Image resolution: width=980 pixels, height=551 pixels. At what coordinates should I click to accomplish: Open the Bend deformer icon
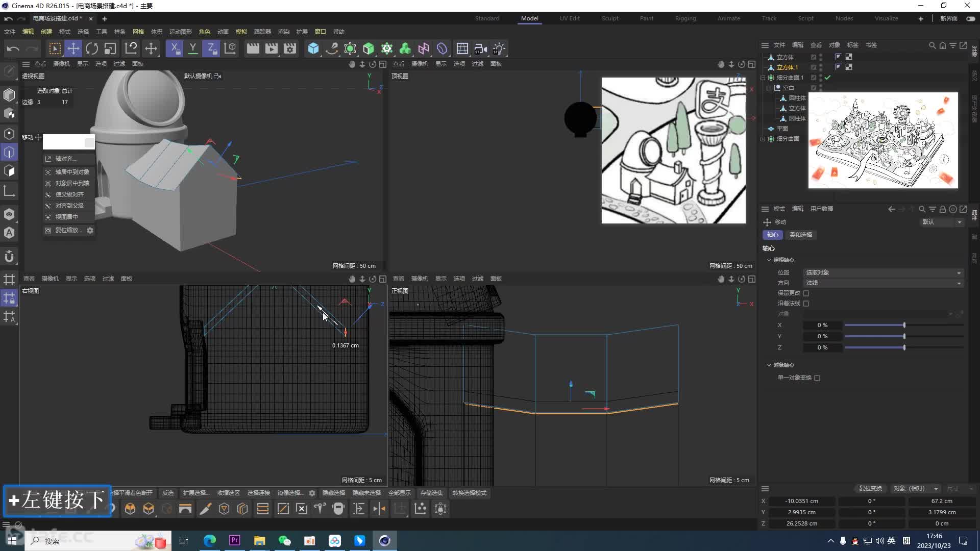point(442,49)
